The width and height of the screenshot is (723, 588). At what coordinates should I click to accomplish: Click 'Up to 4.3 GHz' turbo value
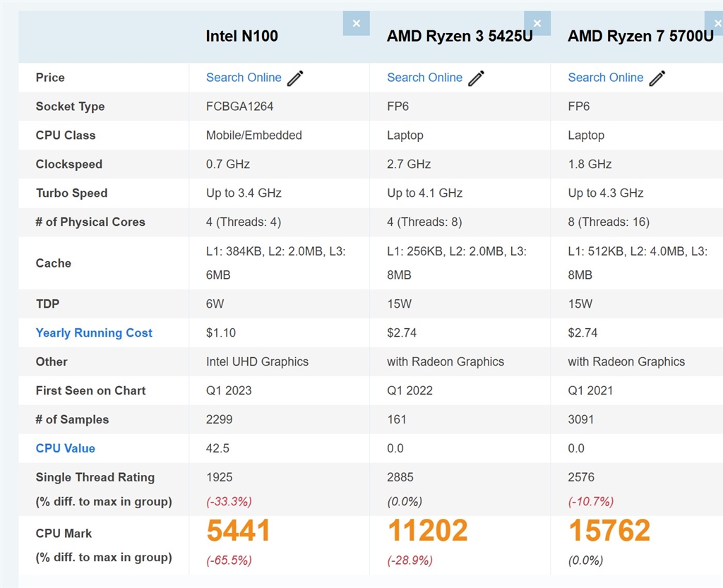click(x=606, y=193)
